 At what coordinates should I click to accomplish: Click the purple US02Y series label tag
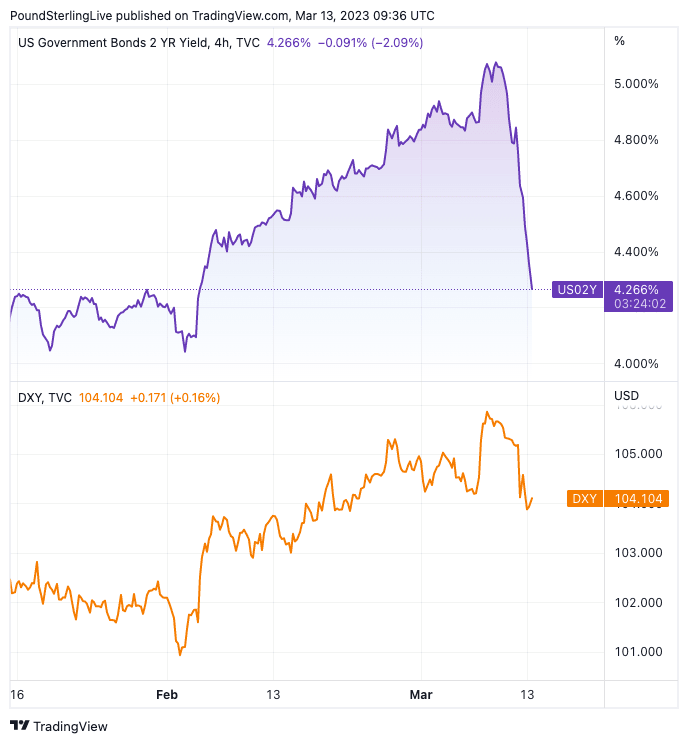click(575, 290)
